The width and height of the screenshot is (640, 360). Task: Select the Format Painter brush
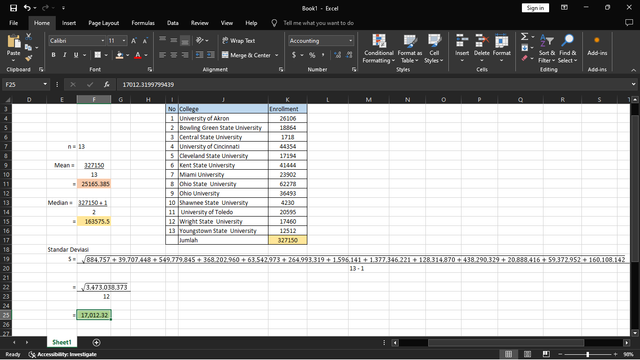pos(29,58)
